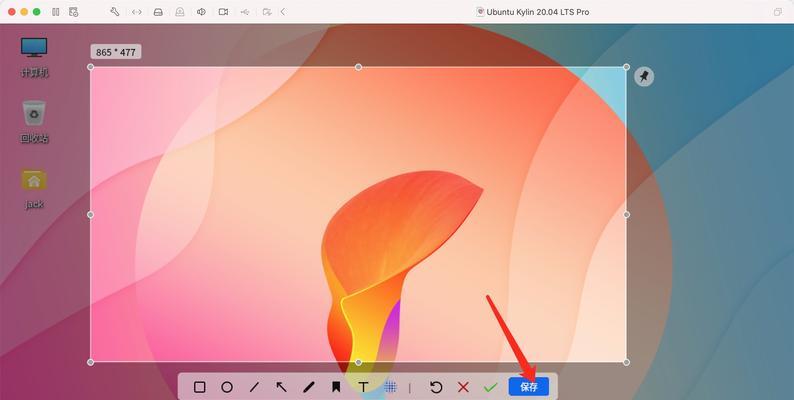
Task: Click the bottom-left corner selection handle
Action: (x=91, y=362)
